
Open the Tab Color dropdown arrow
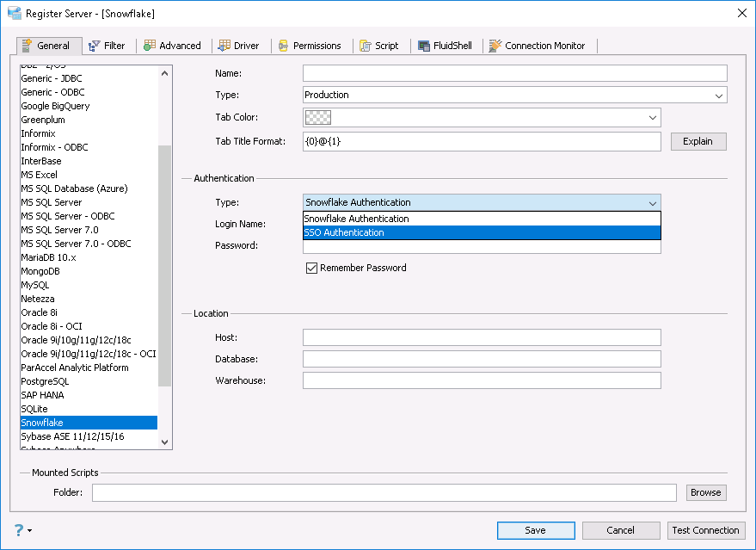click(x=652, y=118)
